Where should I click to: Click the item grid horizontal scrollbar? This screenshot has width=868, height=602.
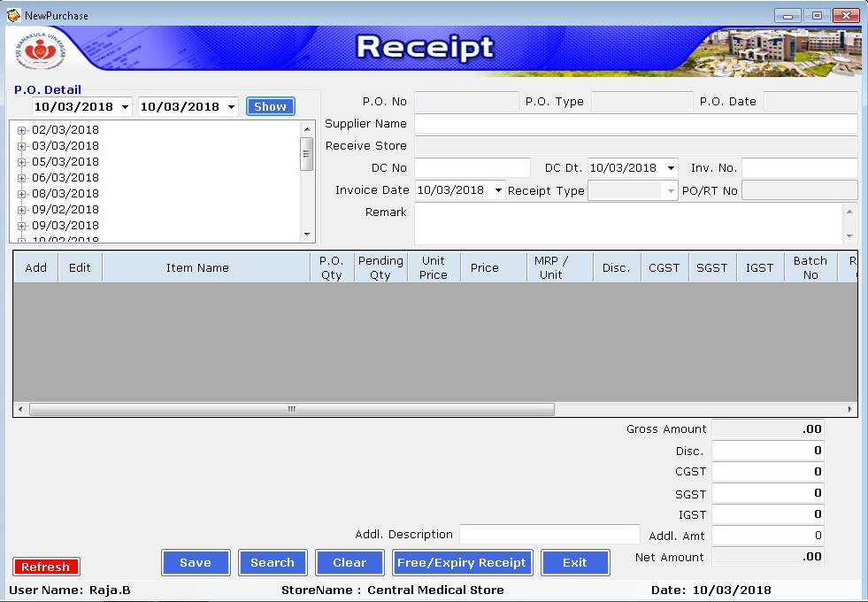point(292,409)
